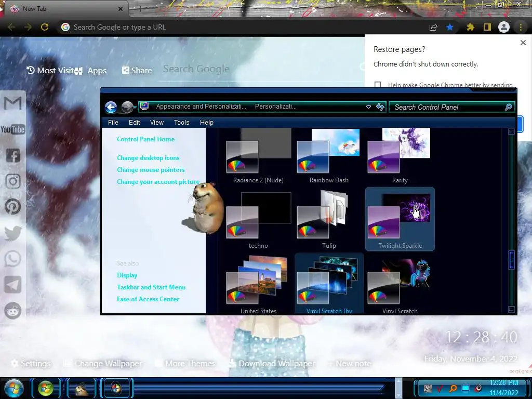Open Chrome profile avatar

click(x=504, y=27)
